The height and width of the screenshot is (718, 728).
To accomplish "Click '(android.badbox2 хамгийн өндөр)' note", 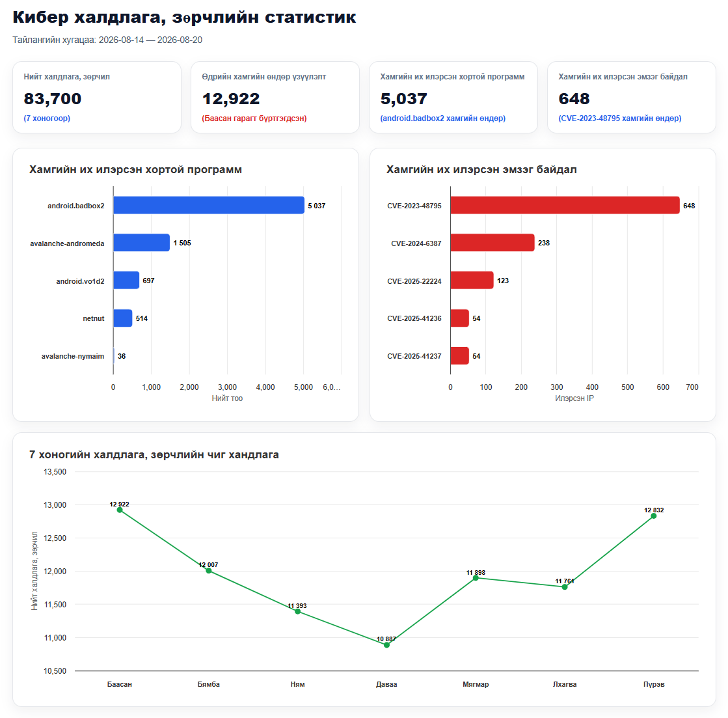I will pyautogui.click(x=443, y=118).
